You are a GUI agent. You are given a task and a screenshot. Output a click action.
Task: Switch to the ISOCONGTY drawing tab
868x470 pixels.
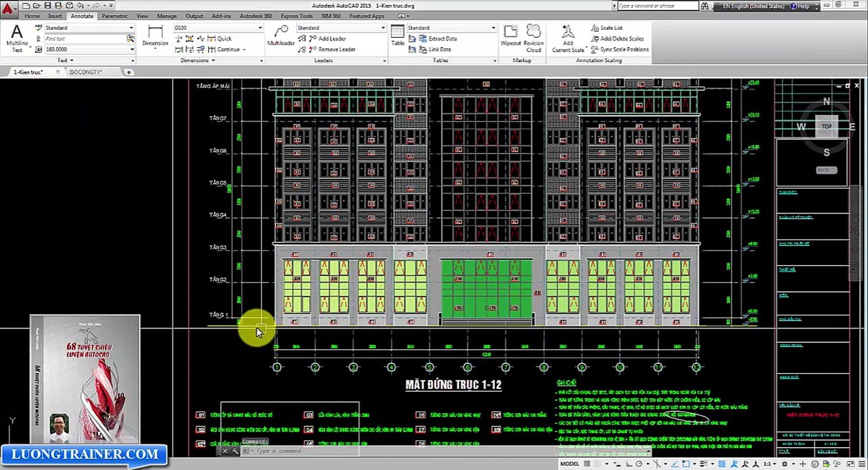click(85, 72)
